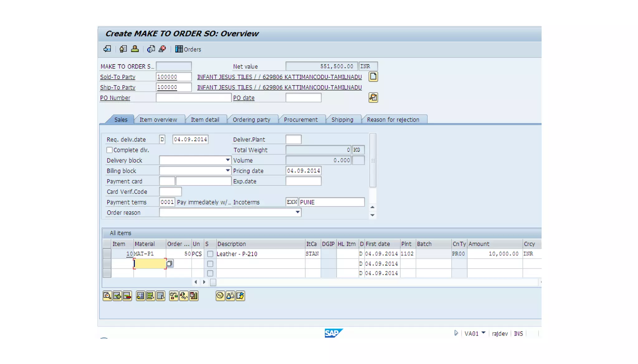Screen dimensions: 638x364
Task: Switch to the Ordering party tab
Action: click(x=251, y=119)
